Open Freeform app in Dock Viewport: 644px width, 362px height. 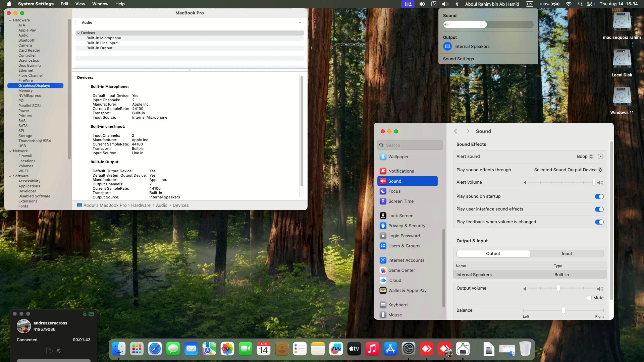336,349
